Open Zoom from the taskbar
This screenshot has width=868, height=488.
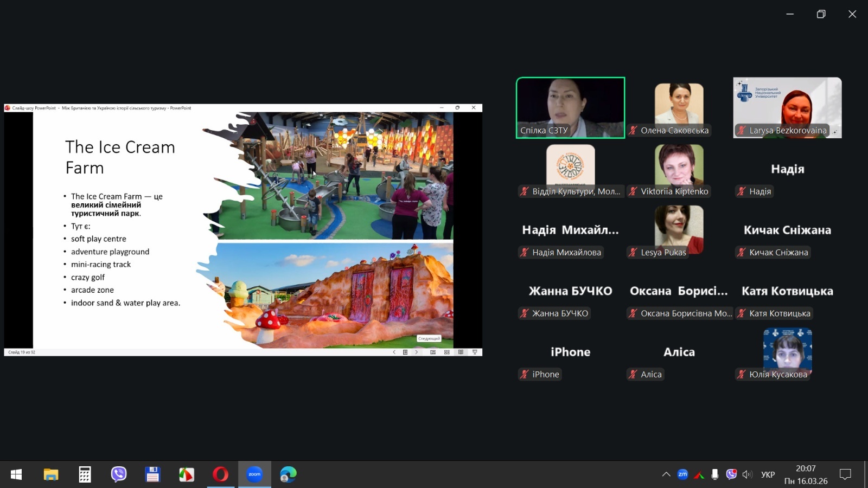[x=254, y=474]
